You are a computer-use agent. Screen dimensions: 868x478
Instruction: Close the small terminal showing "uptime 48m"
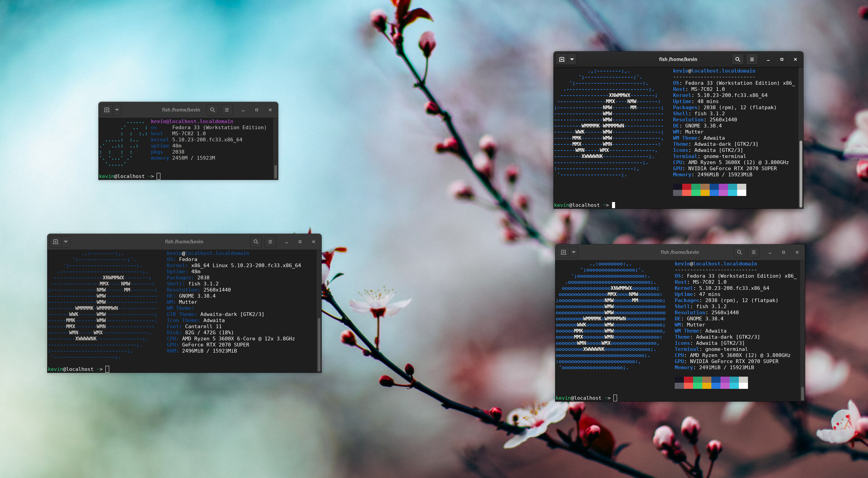point(270,110)
